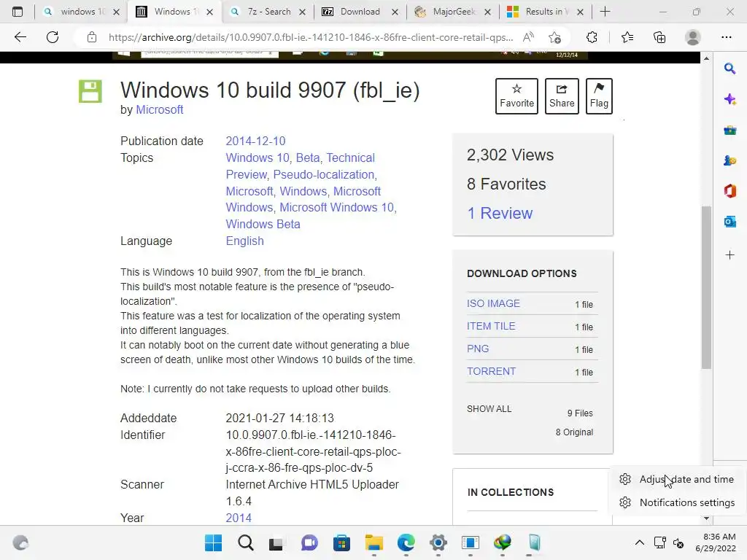
Task: Open Task View in the taskbar
Action: point(276,542)
